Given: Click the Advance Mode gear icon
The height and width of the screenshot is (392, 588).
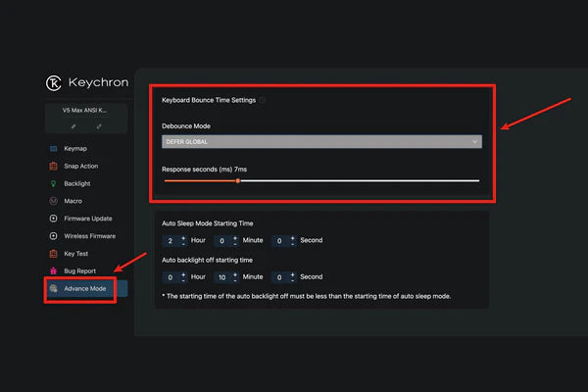Looking at the screenshot, I should point(54,288).
